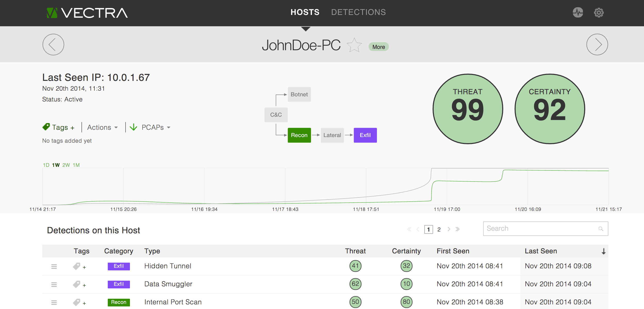Click the Vectra logo
The width and height of the screenshot is (644, 309).
click(x=87, y=13)
